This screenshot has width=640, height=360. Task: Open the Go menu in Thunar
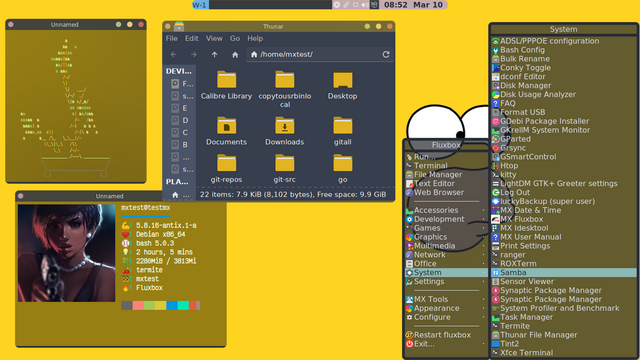(235, 38)
